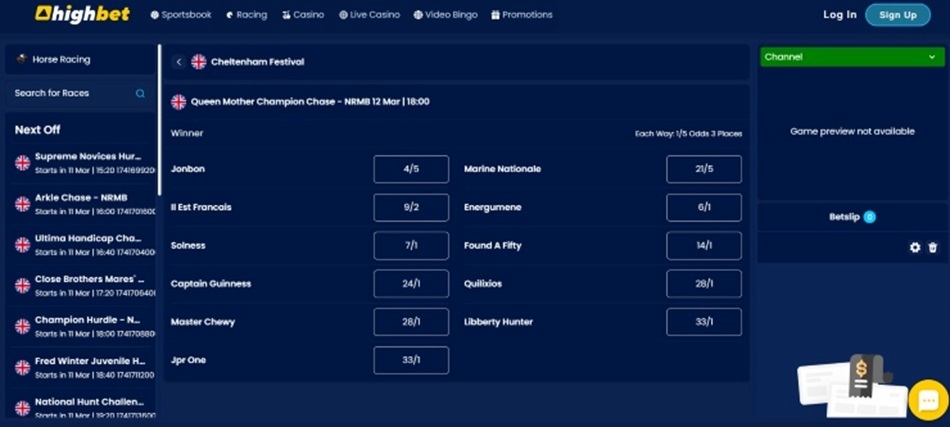
Task: Select Found A Fifty odds 14/1
Action: point(704,245)
